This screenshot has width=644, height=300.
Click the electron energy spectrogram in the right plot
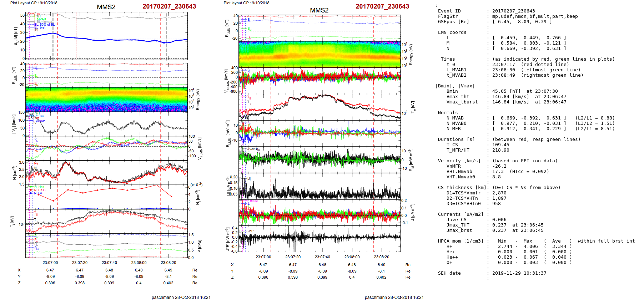pyautogui.click(x=320, y=54)
